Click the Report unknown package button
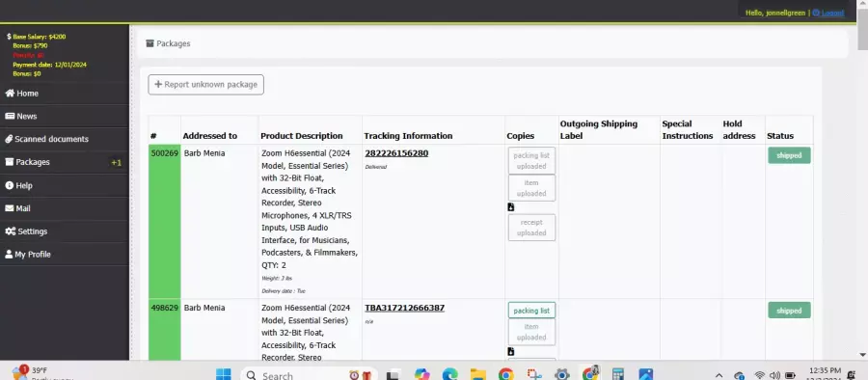The image size is (868, 380). (206, 85)
